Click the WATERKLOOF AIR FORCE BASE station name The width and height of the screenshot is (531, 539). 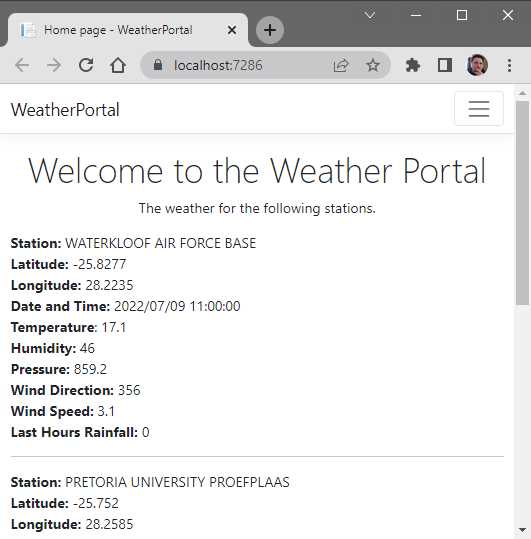161,243
